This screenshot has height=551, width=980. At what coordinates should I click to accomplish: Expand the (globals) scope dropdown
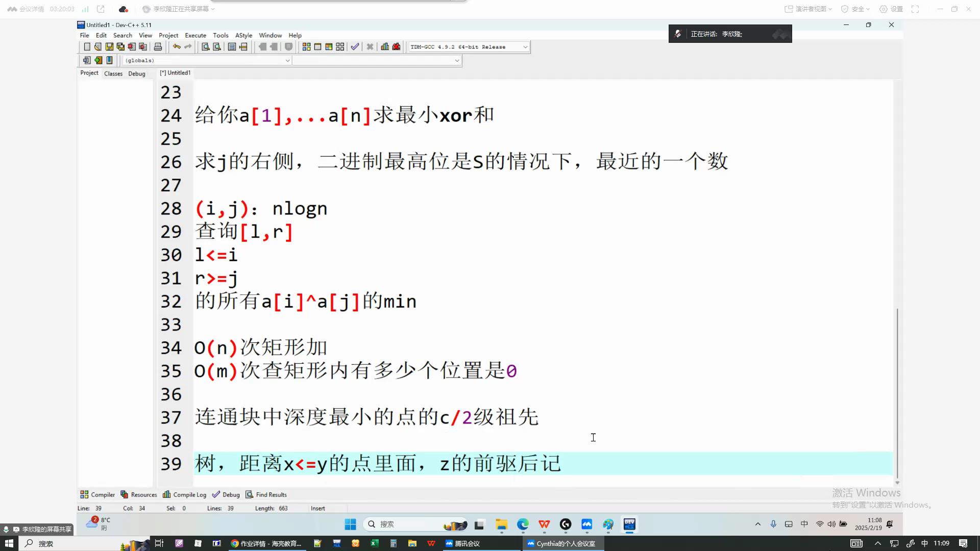coord(287,61)
